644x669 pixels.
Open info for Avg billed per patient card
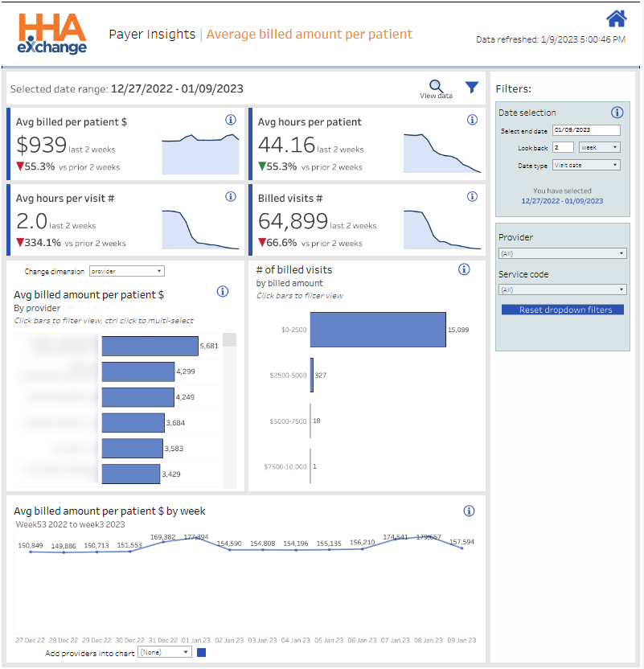(x=231, y=119)
